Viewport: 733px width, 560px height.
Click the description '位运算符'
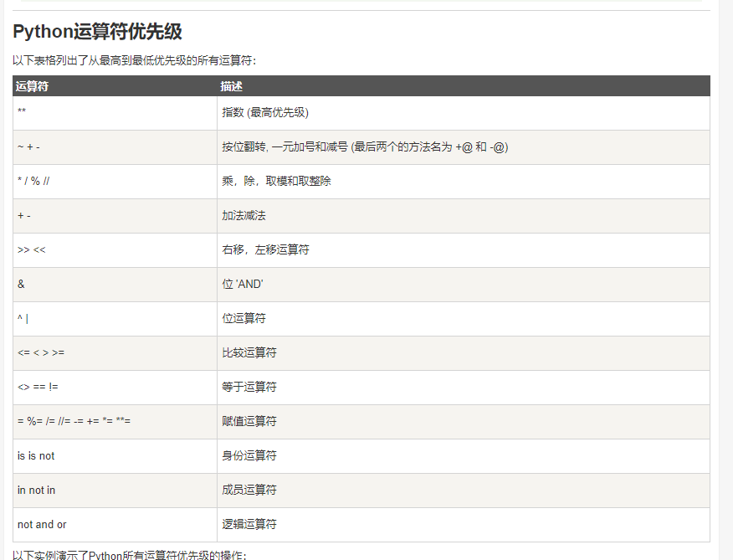(x=243, y=319)
